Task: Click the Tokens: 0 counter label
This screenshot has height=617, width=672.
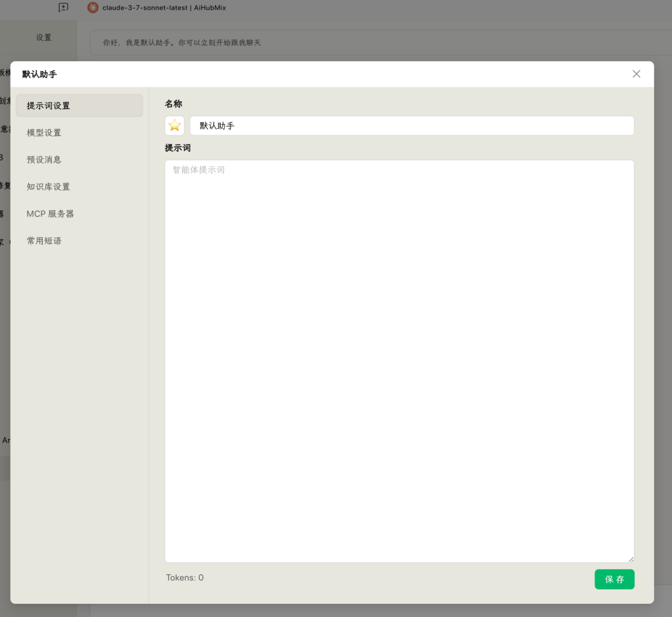Action: point(185,578)
